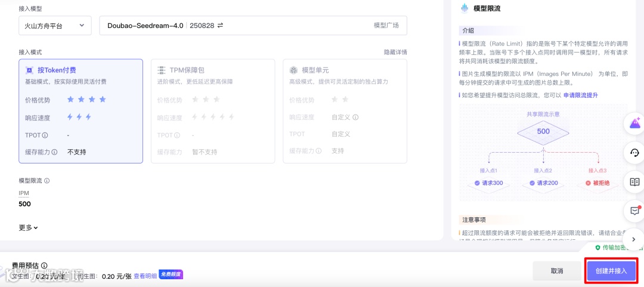The height and width of the screenshot is (287, 644).
Task: Click the 按Token付费 mode icon
Action: point(29,70)
